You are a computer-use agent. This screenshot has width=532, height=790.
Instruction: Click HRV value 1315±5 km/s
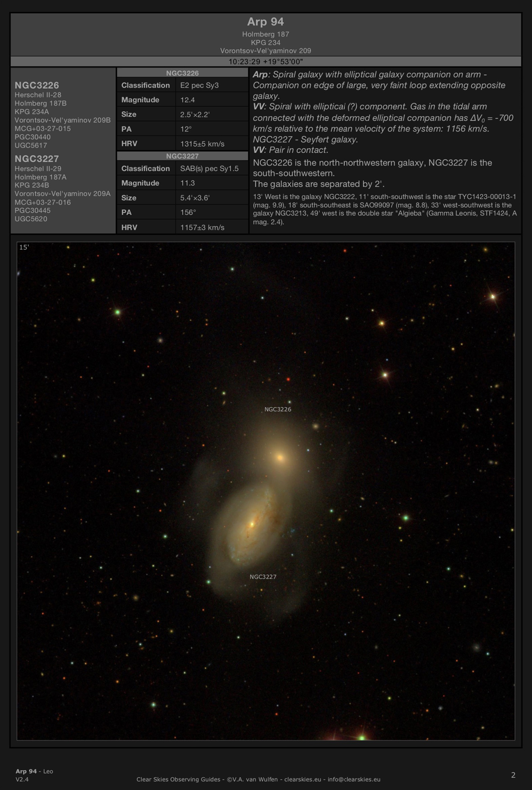(x=202, y=144)
